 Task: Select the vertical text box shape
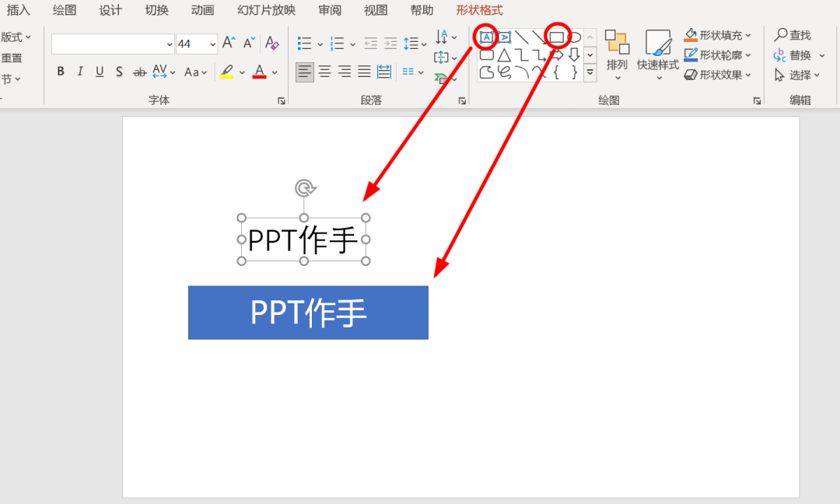(504, 37)
